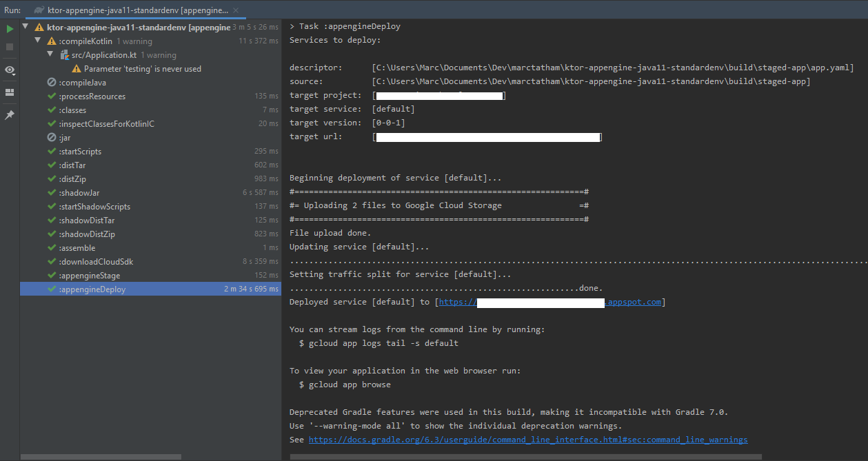
Task: Click the 'target version: [0-0-1]' line
Action: click(x=347, y=123)
